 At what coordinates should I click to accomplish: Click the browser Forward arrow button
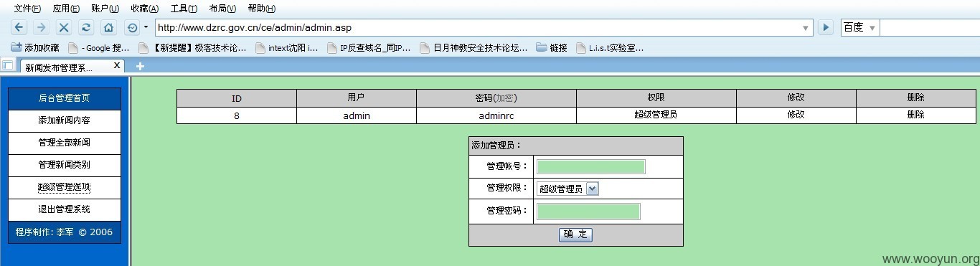coord(42,27)
